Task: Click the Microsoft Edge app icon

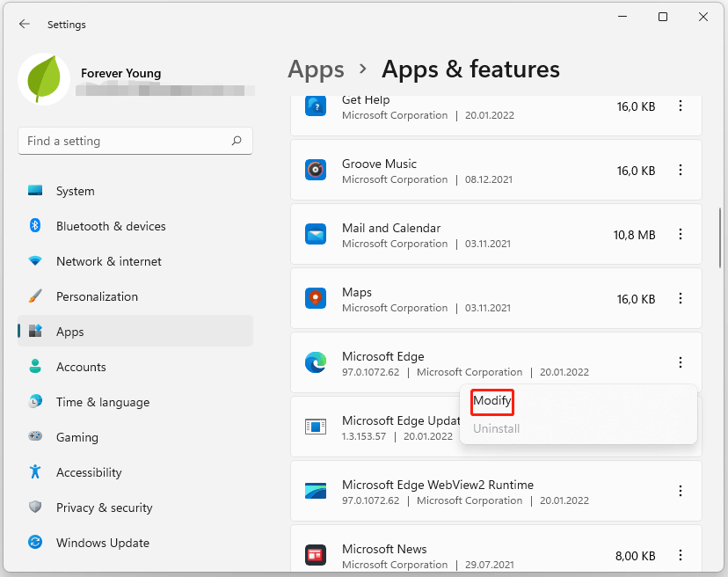Action: (316, 362)
